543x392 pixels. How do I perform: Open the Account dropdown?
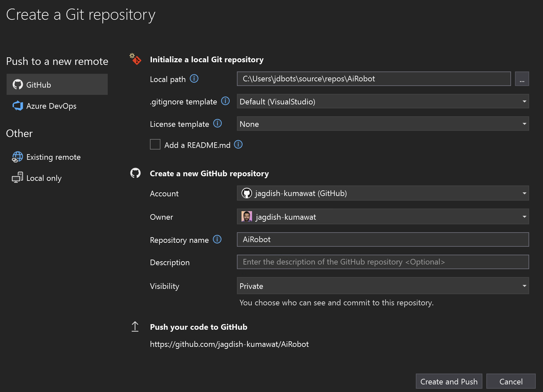(524, 193)
